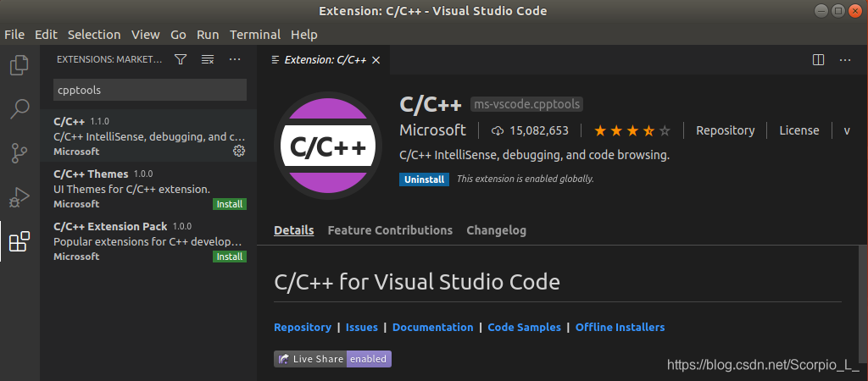Open the Terminal menu
The image size is (868, 381).
click(x=255, y=34)
